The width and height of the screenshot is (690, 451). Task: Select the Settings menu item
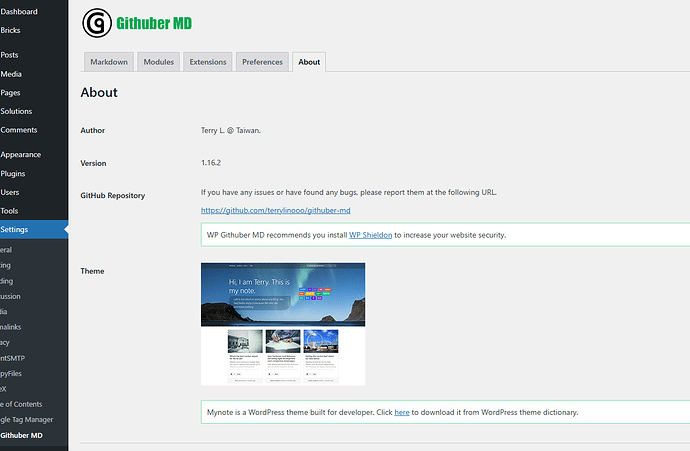[15, 230]
